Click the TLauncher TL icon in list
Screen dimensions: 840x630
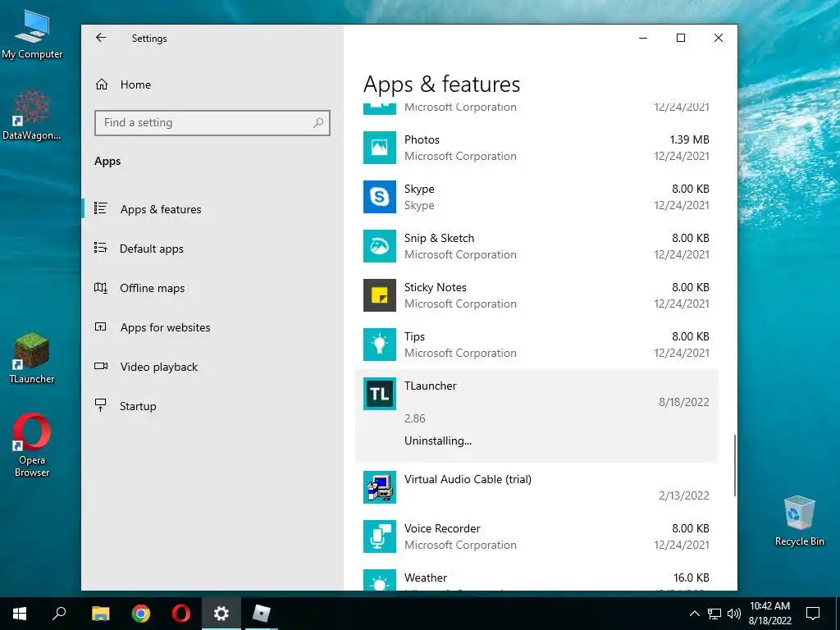[x=379, y=394]
